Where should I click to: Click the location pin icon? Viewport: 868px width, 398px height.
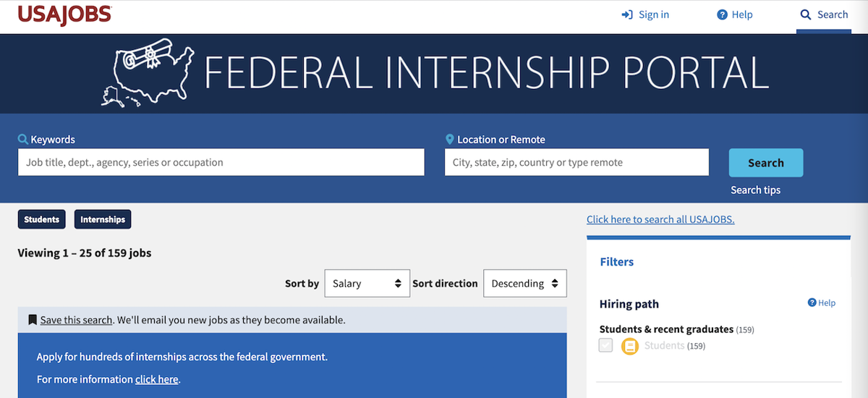point(450,140)
